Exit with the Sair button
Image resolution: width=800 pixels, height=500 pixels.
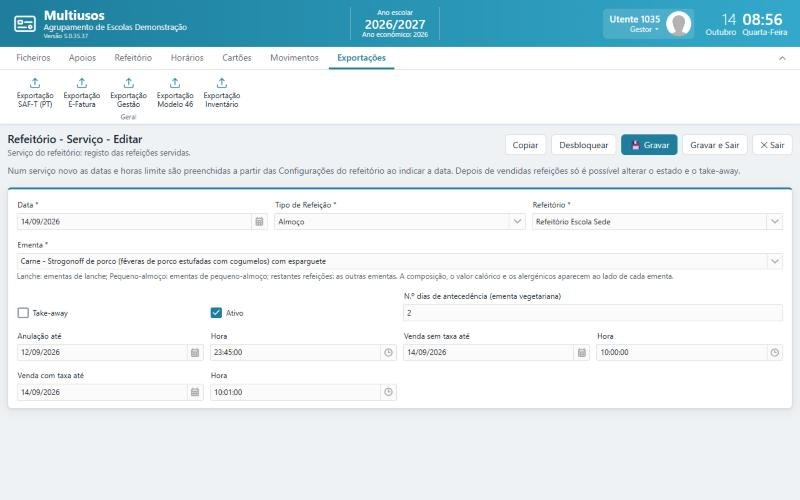tap(772, 145)
